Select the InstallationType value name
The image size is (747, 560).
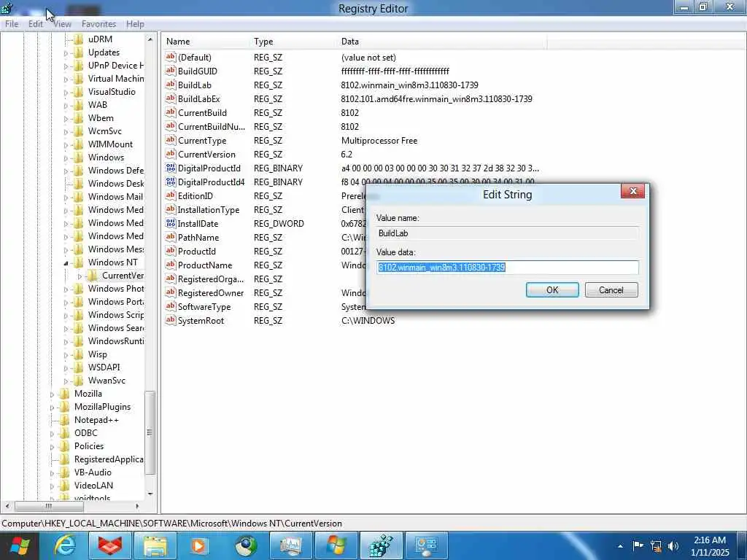208,209
